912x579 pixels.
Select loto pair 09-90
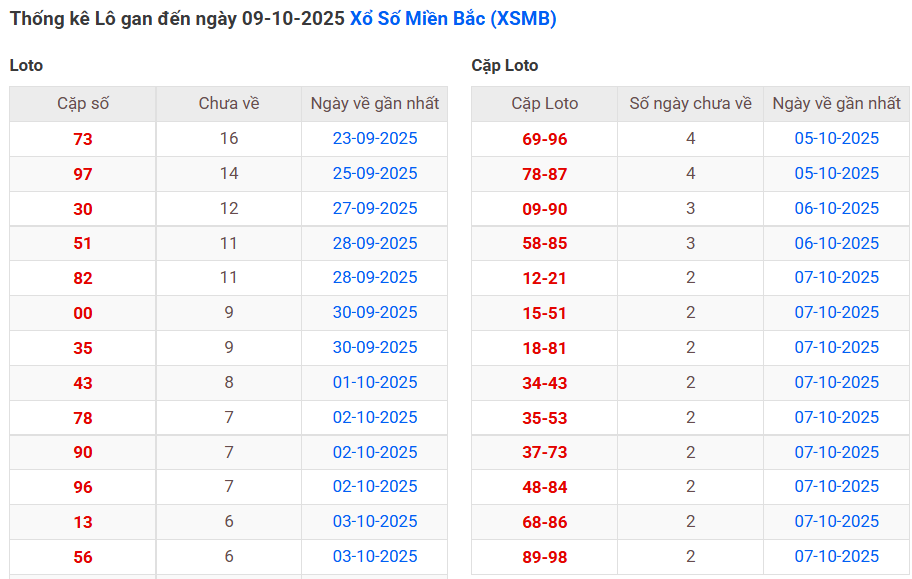click(545, 209)
